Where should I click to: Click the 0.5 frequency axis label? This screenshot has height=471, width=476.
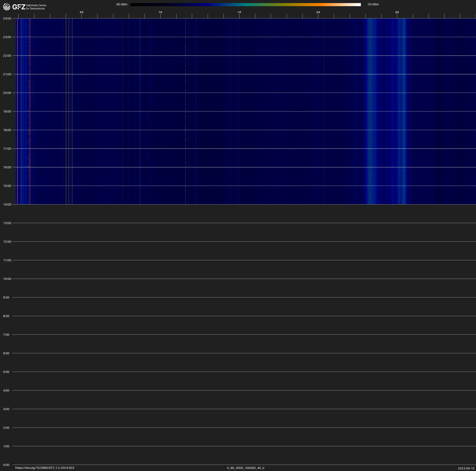coord(82,12)
